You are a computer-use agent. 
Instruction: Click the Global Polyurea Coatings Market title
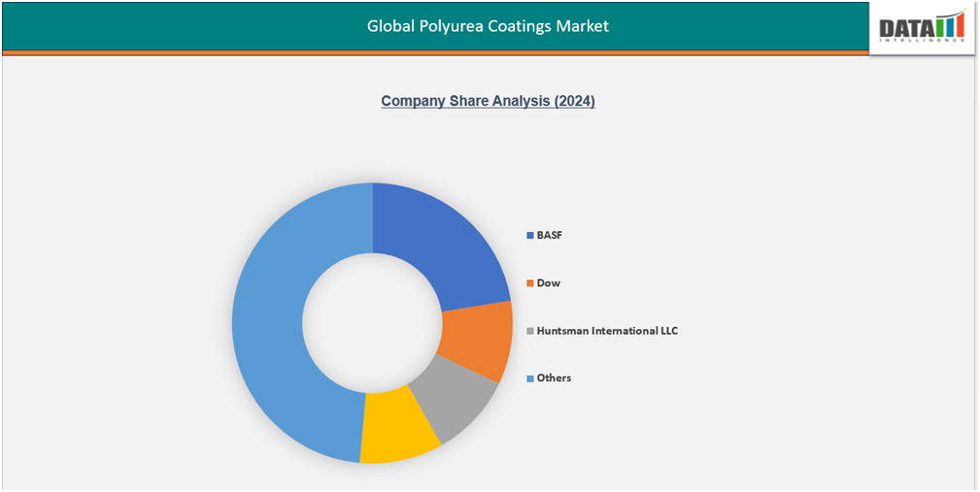(488, 26)
